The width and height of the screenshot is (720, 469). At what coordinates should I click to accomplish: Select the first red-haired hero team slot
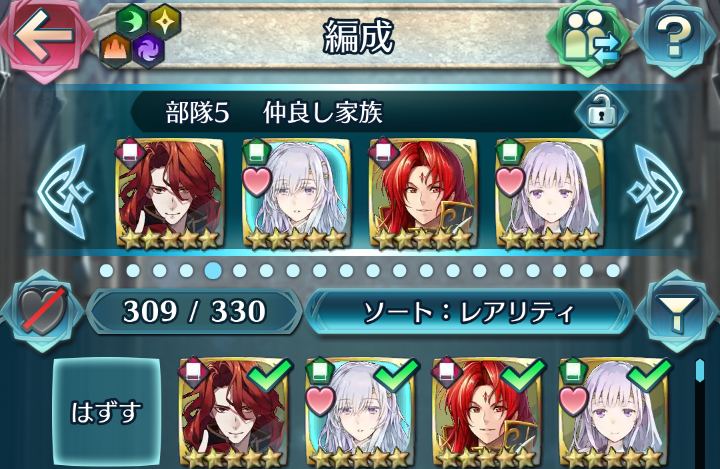(x=171, y=193)
